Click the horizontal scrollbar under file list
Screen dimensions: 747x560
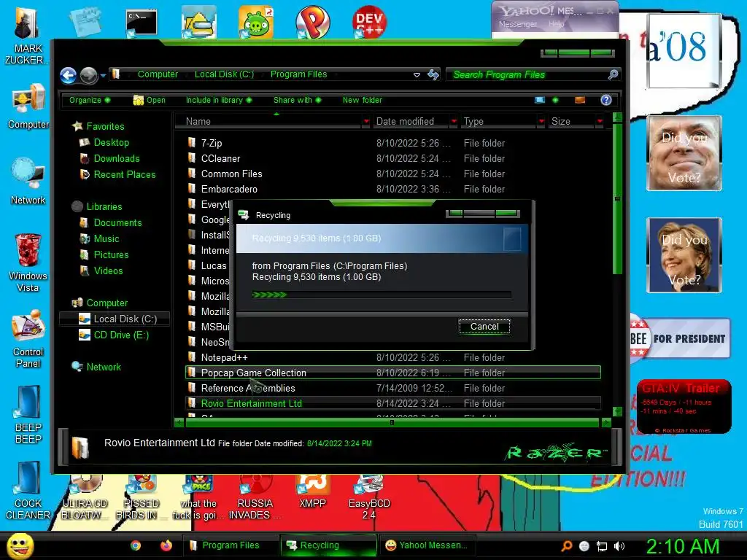(x=392, y=422)
